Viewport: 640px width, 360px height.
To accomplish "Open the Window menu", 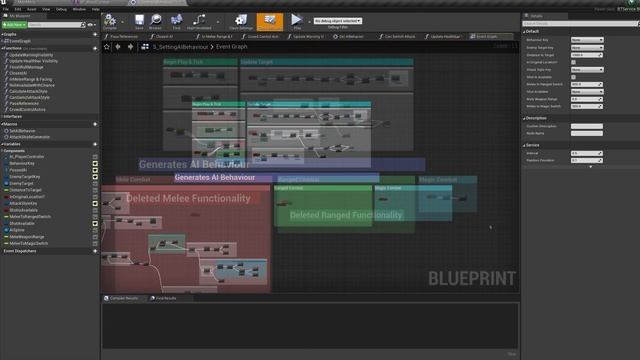I will click(x=79, y=9).
